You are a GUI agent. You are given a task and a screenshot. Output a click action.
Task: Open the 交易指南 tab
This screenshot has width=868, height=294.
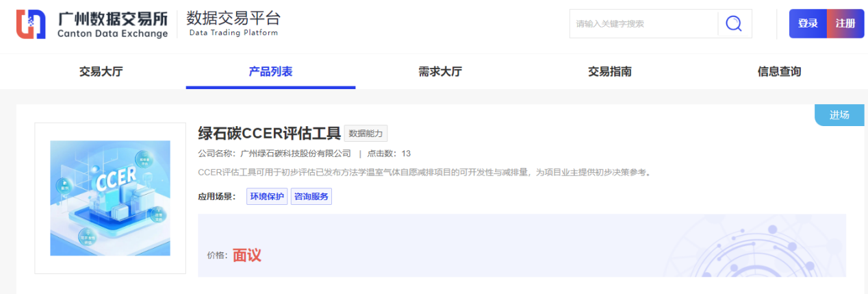tap(610, 71)
